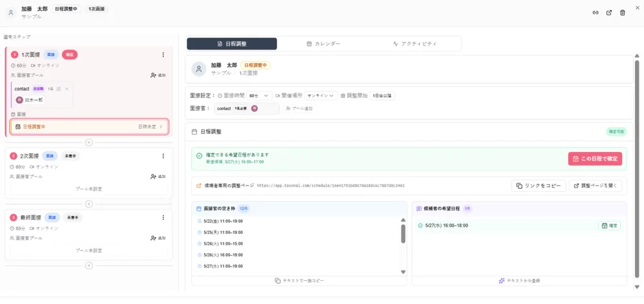This screenshot has width=644, height=304.
Task: Remove the contact pool from 1次面接
Action: pos(66,89)
